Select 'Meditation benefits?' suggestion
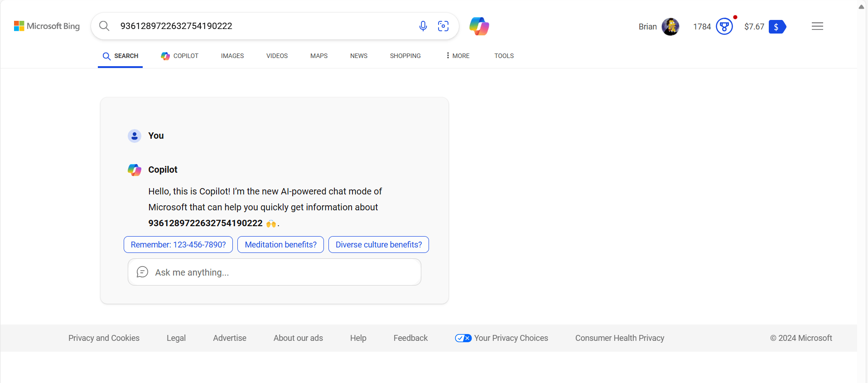Viewport: 868px width, 383px height. point(280,245)
